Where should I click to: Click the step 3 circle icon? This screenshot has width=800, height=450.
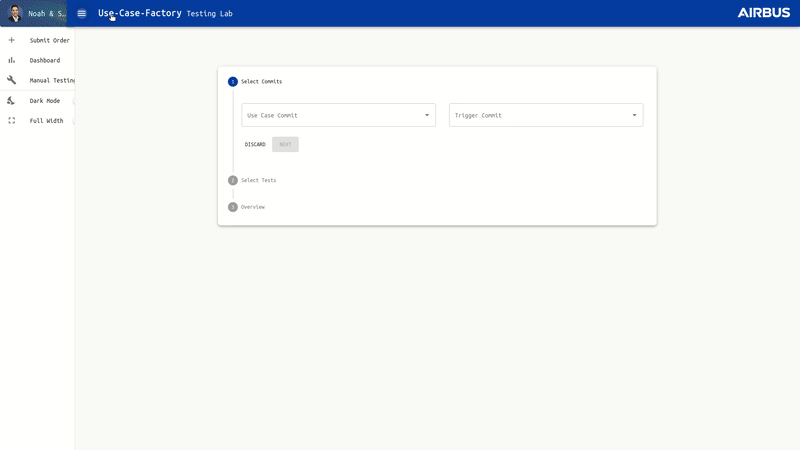point(233,207)
